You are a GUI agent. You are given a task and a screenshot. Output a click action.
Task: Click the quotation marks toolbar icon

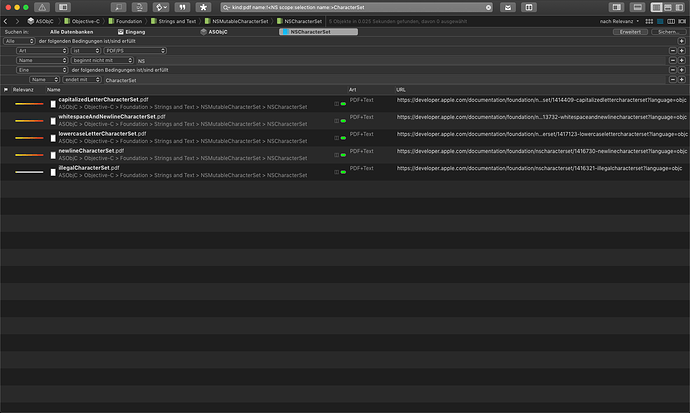pyautogui.click(x=182, y=7)
